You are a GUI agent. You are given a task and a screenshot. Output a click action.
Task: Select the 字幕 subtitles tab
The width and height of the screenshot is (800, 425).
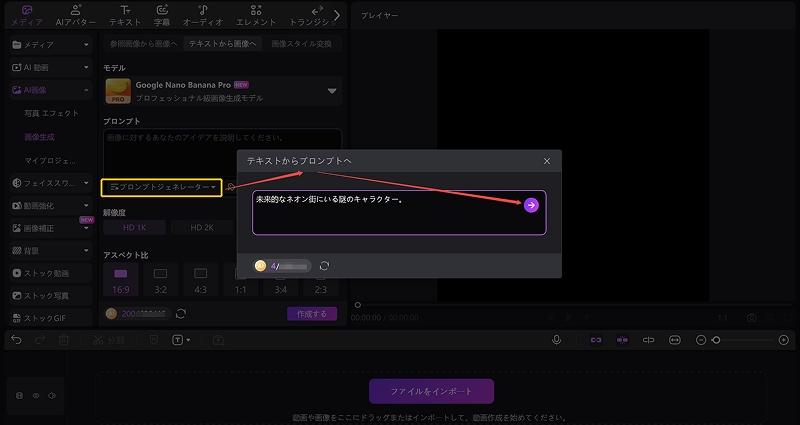point(162,15)
